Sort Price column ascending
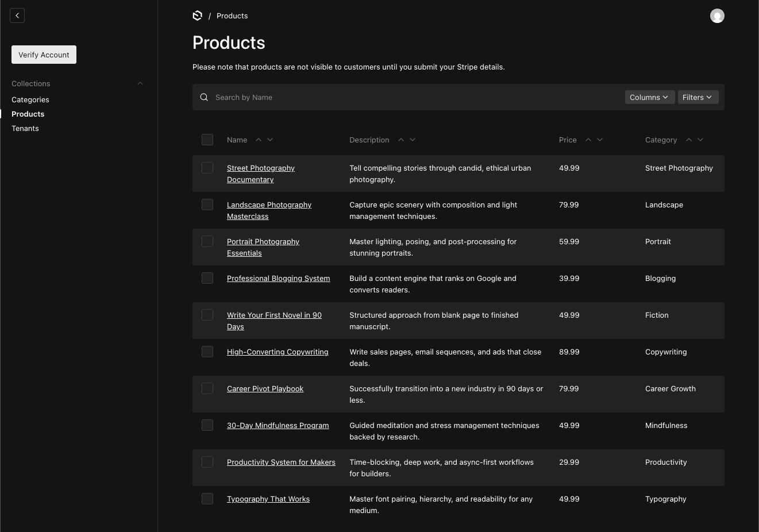Screen dimensions: 759x532 588,140
